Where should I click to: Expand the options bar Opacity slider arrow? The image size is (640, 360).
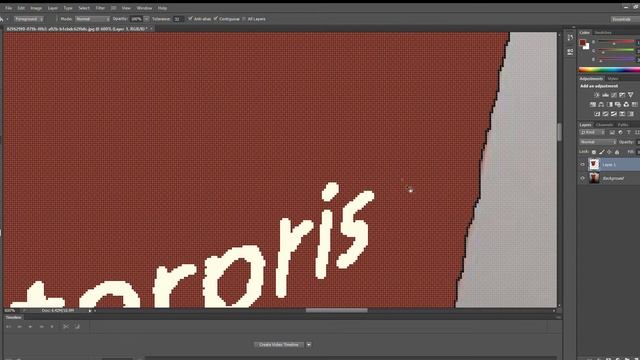pyautogui.click(x=146, y=19)
